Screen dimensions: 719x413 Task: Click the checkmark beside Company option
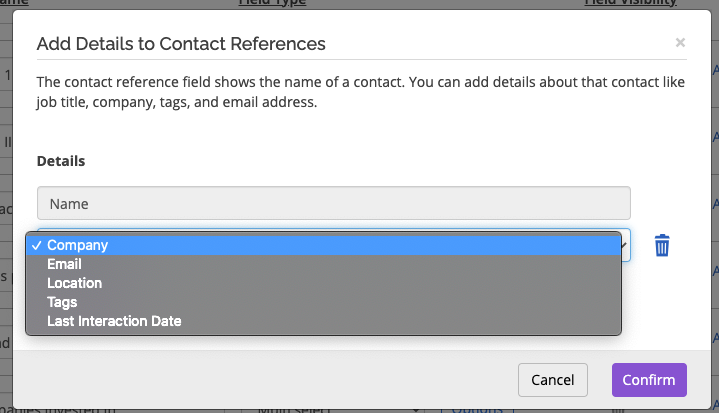click(x=37, y=246)
